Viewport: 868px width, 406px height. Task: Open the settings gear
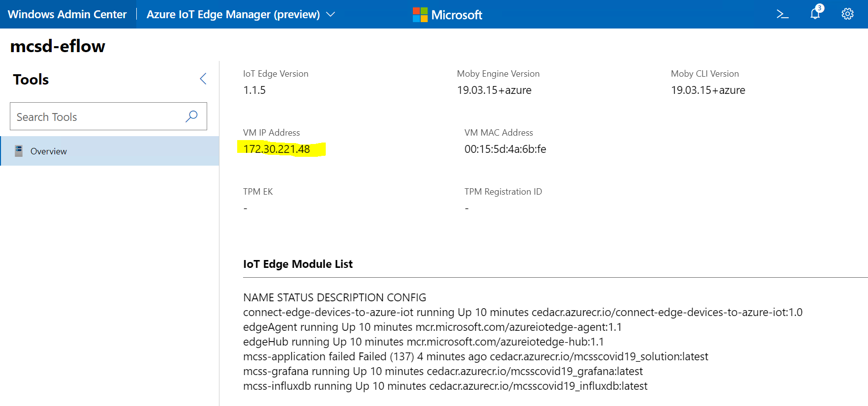pos(847,14)
